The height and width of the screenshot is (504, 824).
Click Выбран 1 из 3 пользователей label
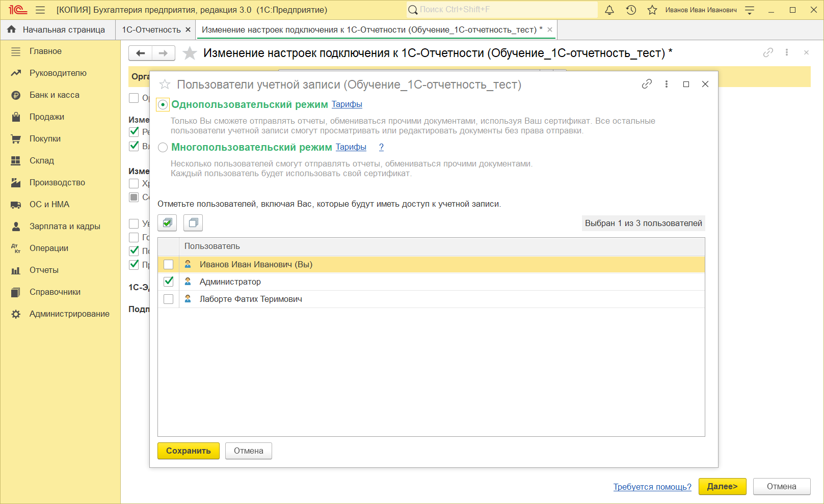pos(644,223)
